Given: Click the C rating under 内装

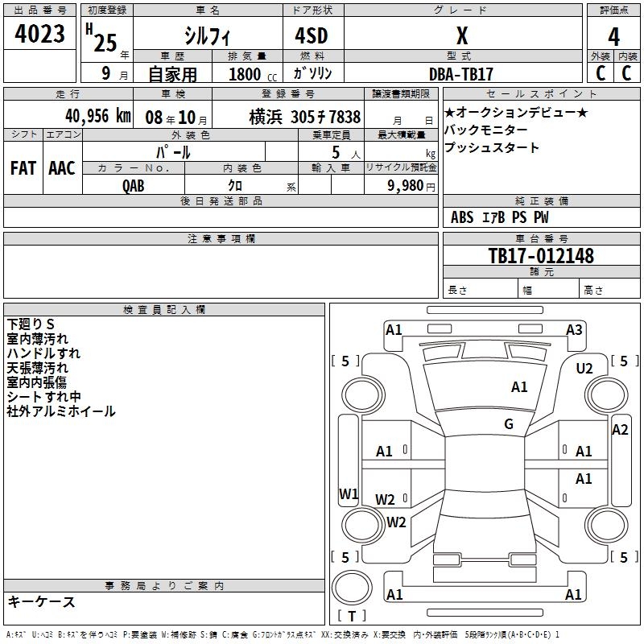Looking at the screenshot, I should [626, 73].
